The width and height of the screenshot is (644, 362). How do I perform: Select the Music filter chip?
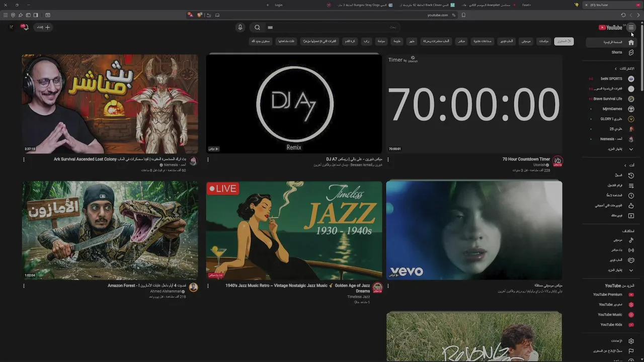[525, 41]
